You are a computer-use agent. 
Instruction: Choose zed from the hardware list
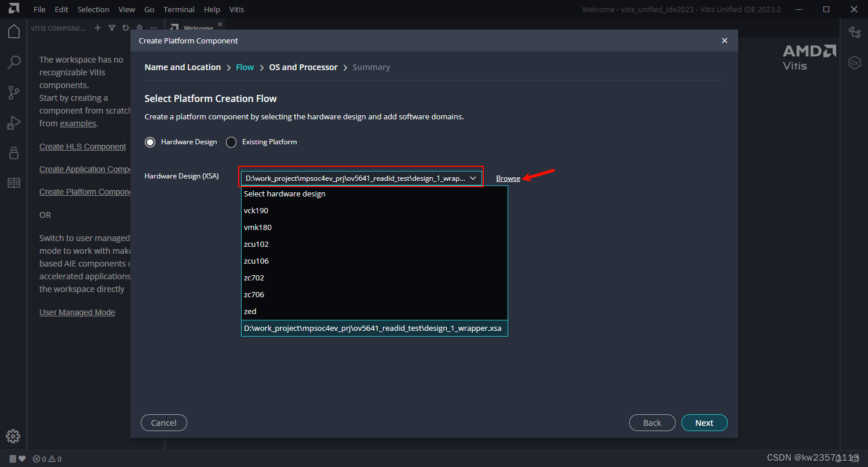[x=374, y=311]
